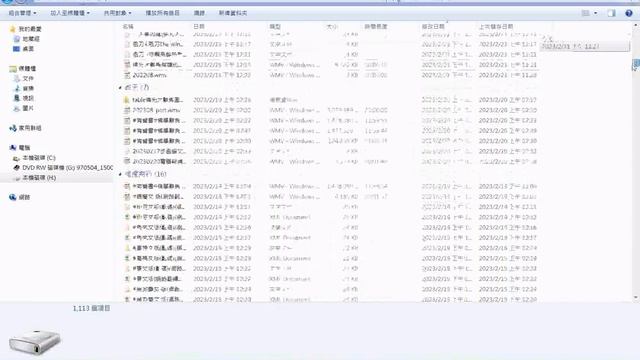Click the folder icon of the table folder
This screenshot has height=360, width=640.
[127, 100]
